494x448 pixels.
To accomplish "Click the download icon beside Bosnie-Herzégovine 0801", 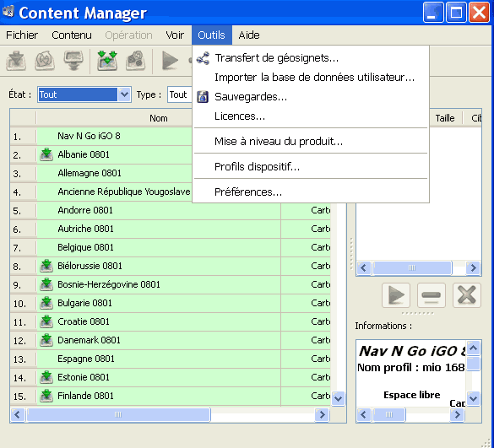I will [x=46, y=284].
